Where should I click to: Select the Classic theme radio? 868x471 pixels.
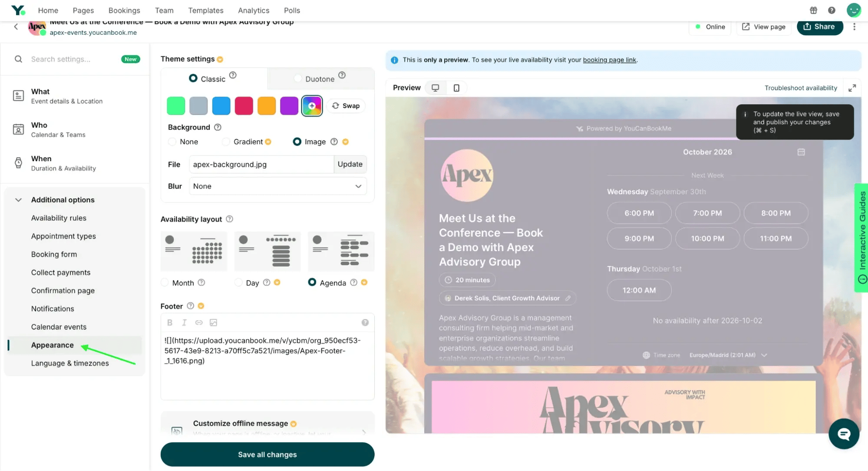point(193,78)
